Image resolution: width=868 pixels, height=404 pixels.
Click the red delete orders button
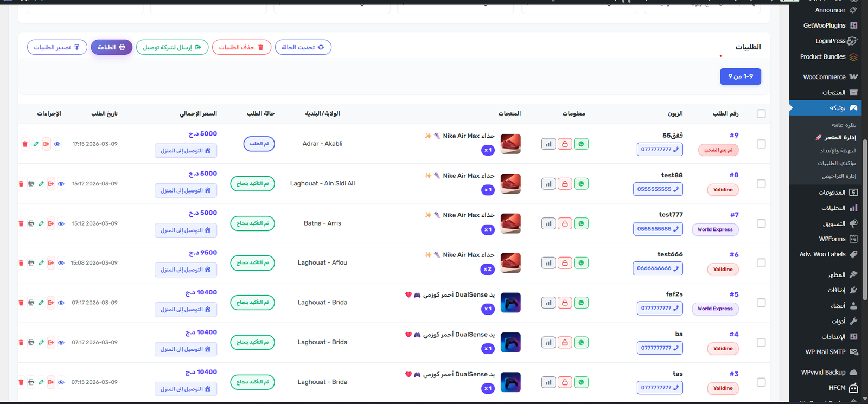coord(241,47)
